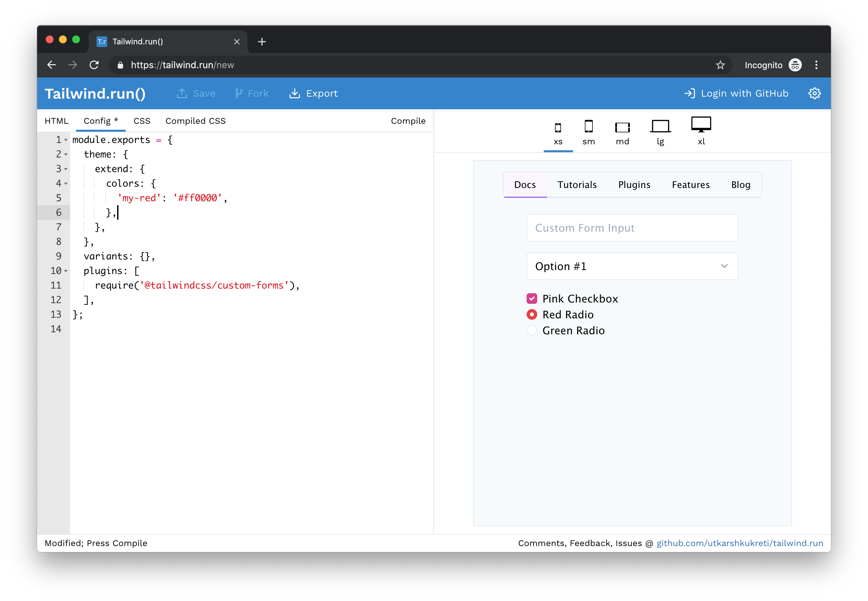Open the Option #1 select dropdown
This screenshot has width=868, height=601.
point(632,266)
